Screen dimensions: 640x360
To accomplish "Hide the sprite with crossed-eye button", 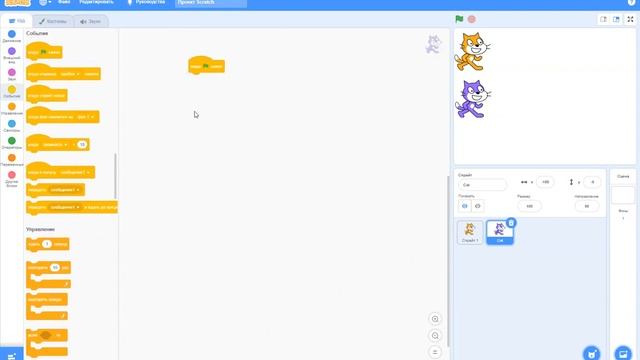I will click(478, 206).
